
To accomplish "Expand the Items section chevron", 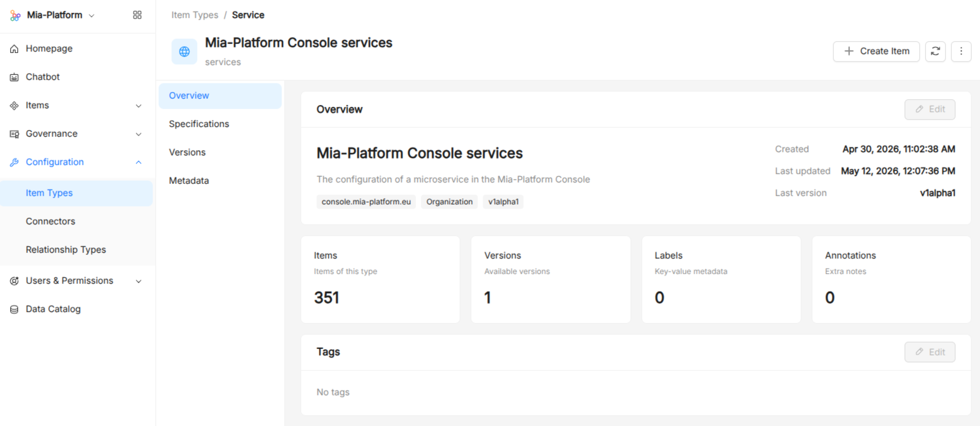I will pos(138,106).
